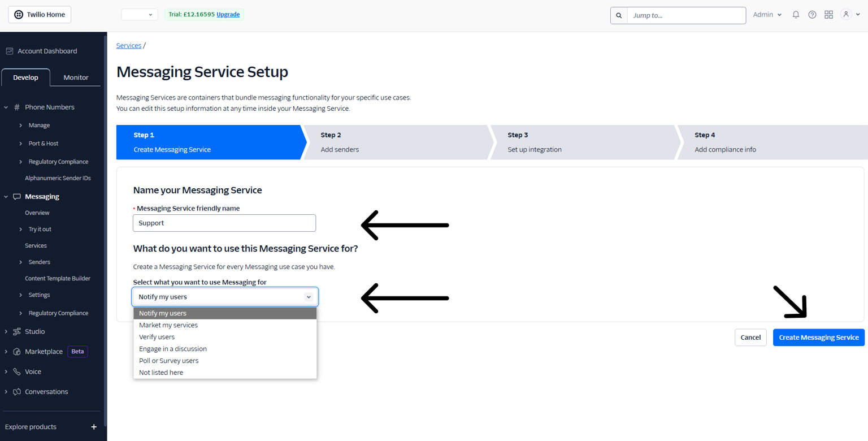This screenshot has height=441, width=868.
Task: Click the plus icon beside Explore products
Action: tap(94, 427)
